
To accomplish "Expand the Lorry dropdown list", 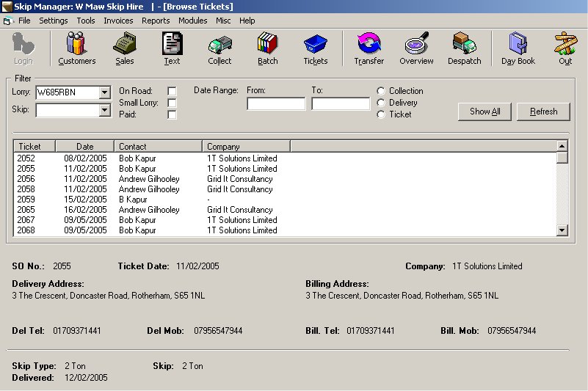I will point(105,92).
